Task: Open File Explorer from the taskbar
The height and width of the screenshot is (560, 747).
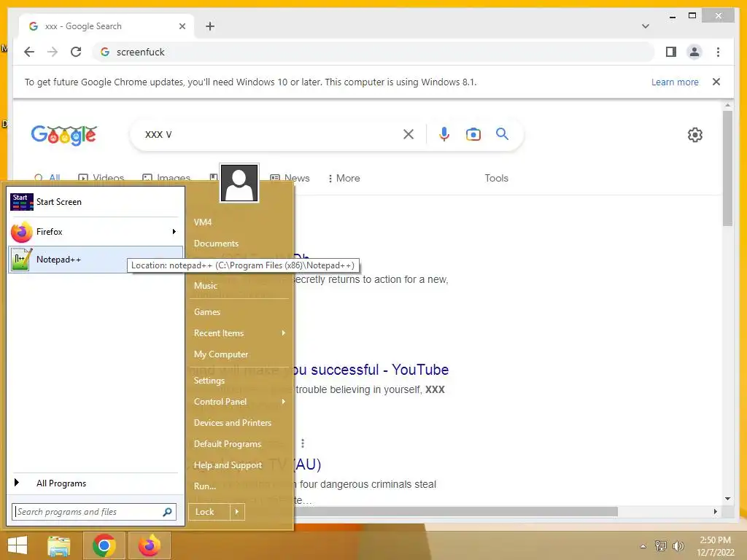Action: (x=59, y=545)
